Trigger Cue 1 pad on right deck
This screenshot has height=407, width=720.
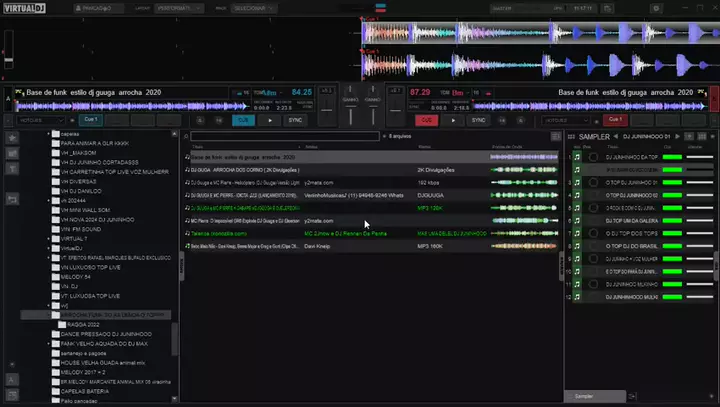pyautogui.click(x=615, y=120)
